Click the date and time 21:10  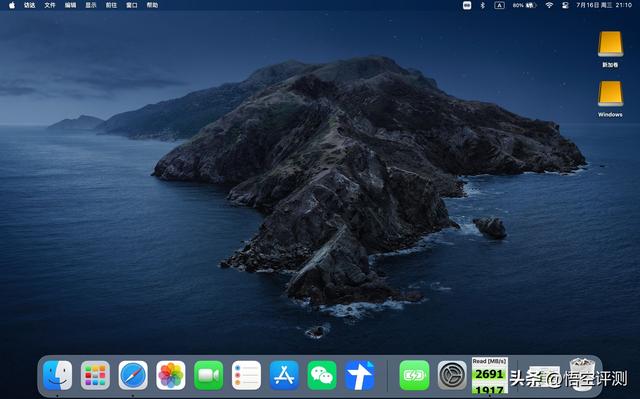tap(604, 5)
